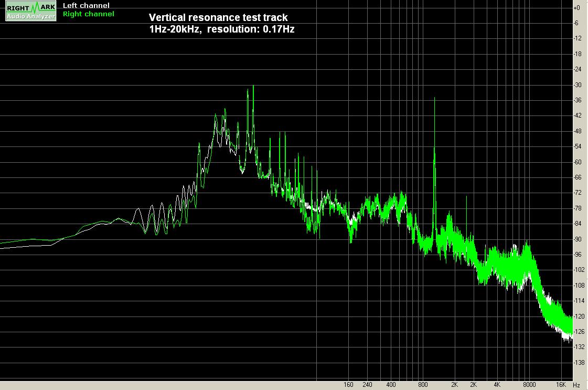The image size is (588, 390).
Task: Select the white Left channel legend label
Action: point(86,6)
